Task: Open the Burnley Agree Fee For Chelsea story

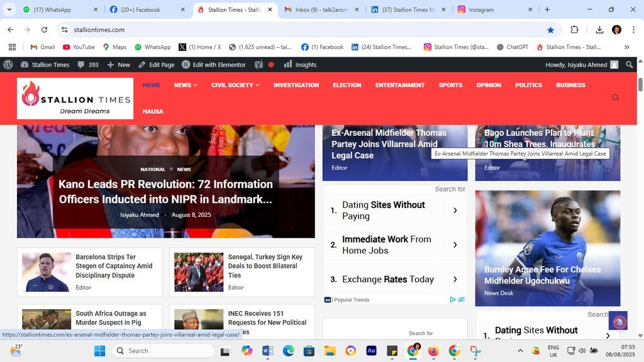Action: (542, 275)
